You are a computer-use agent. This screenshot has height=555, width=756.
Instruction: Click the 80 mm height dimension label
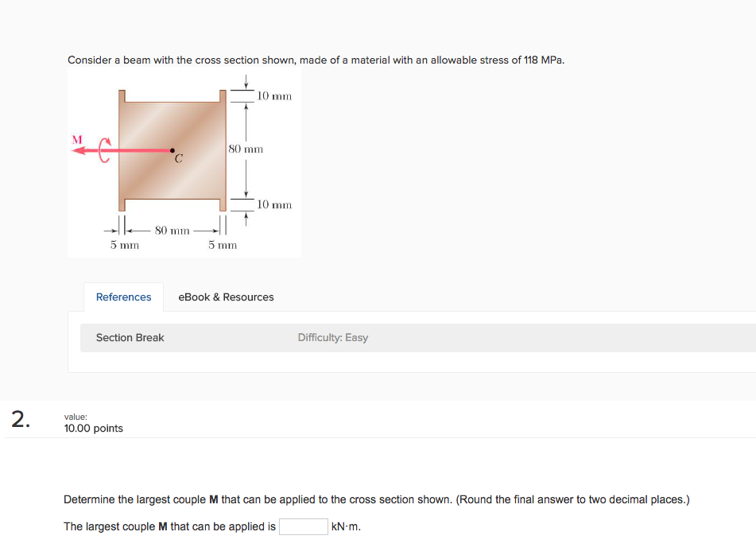(x=244, y=149)
